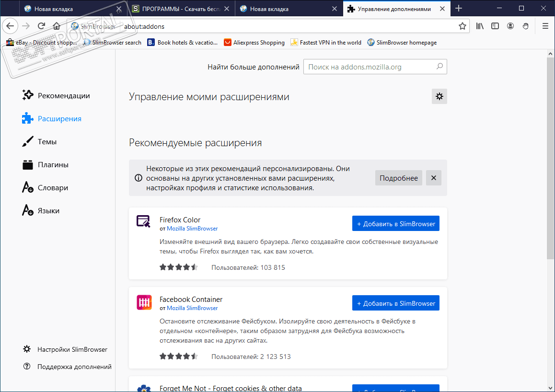Click the Подробнее button

click(x=399, y=178)
